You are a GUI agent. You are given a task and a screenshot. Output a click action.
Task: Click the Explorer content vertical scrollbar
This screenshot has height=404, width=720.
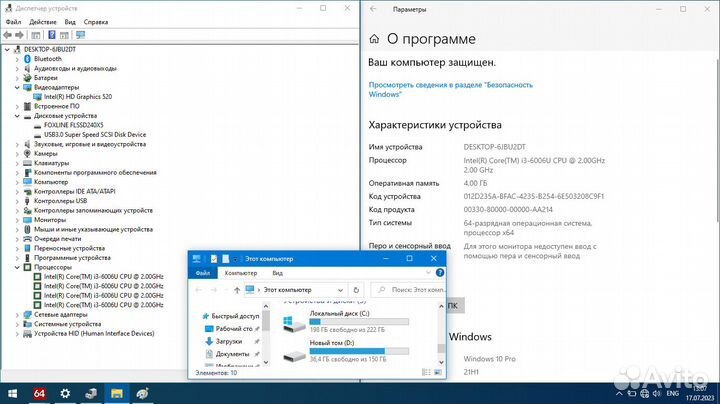441,333
